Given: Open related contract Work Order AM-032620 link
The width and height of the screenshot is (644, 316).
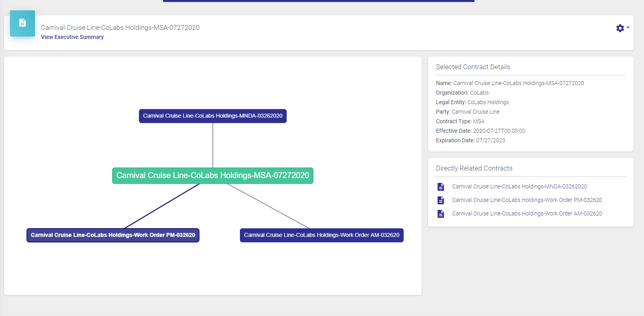Looking at the screenshot, I should (527, 213).
